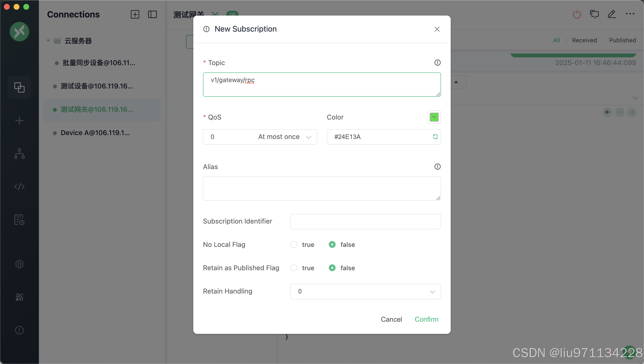Expand the Retain Handling dropdown

click(x=365, y=291)
